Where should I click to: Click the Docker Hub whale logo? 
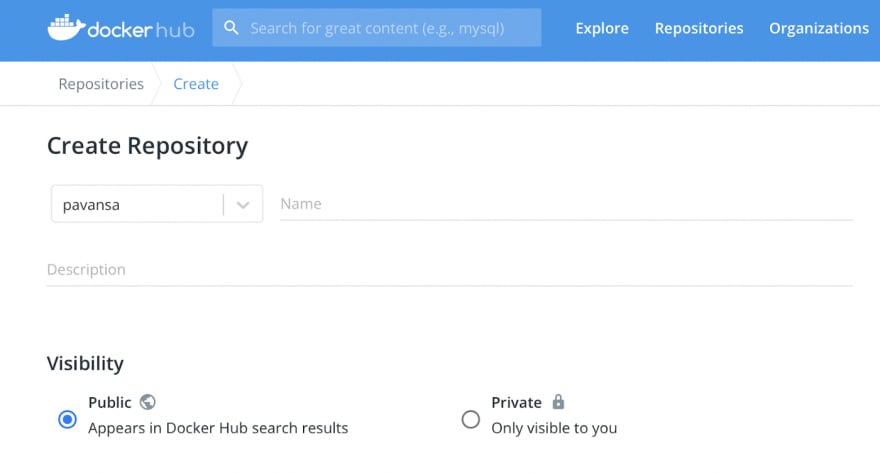click(66, 27)
